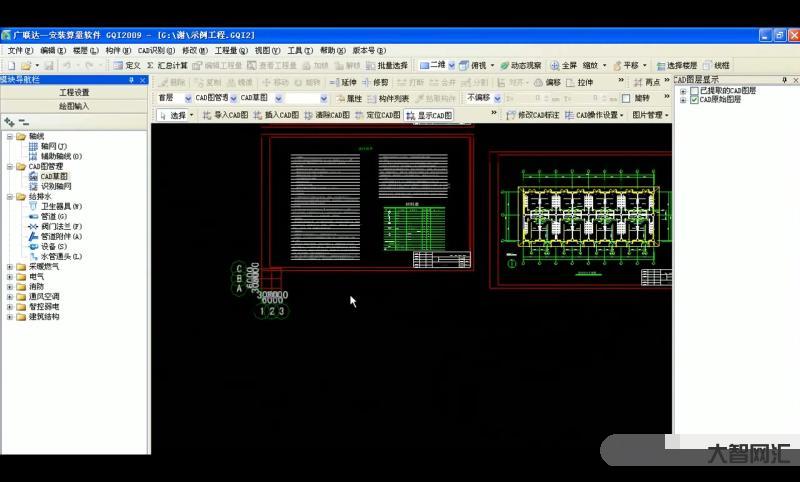
Task: Click 修改CAD标注 edit annotation tool
Action: tap(533, 115)
